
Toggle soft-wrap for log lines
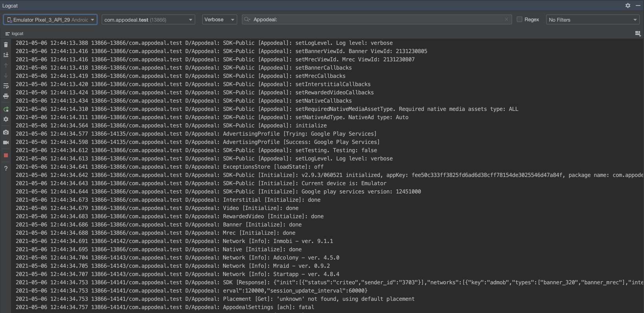pos(6,86)
